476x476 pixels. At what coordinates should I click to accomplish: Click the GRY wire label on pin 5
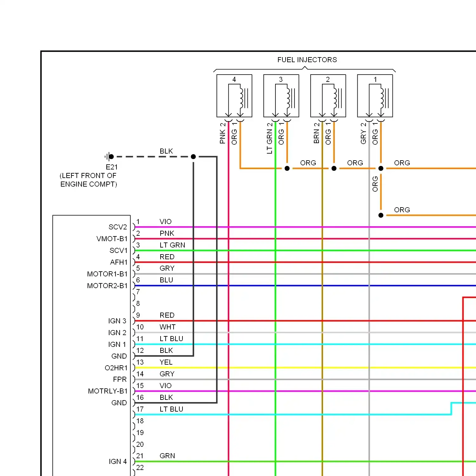click(x=167, y=268)
